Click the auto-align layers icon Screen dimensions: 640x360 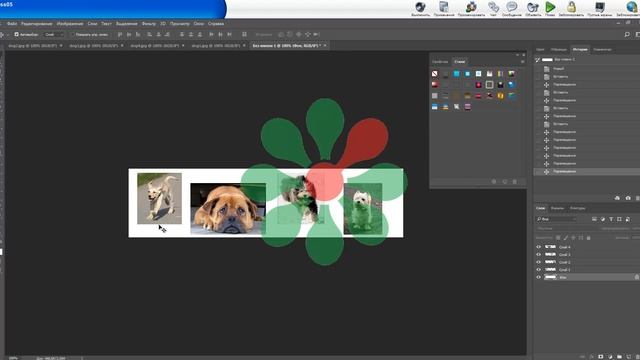(x=244, y=35)
